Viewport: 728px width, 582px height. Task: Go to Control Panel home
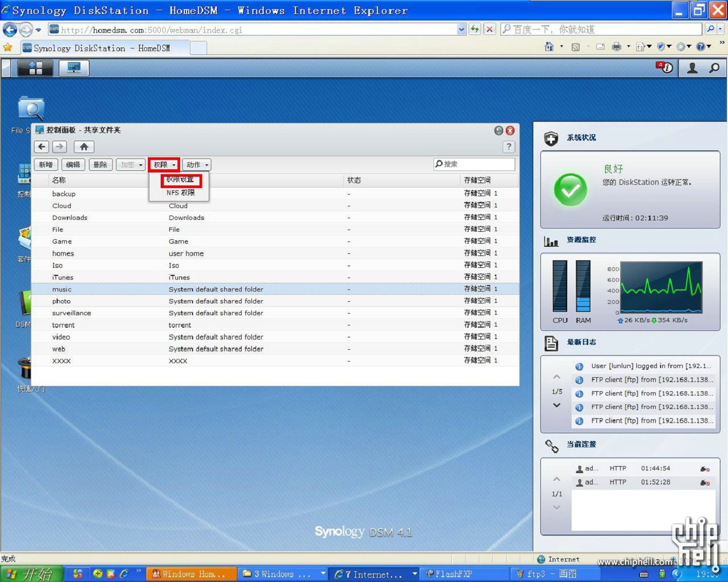pyautogui.click(x=84, y=147)
